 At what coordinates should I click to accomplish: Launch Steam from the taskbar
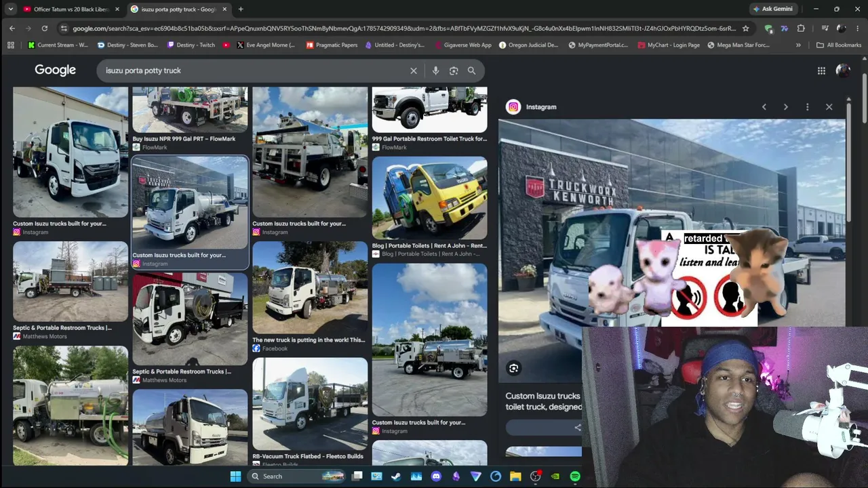(396, 476)
